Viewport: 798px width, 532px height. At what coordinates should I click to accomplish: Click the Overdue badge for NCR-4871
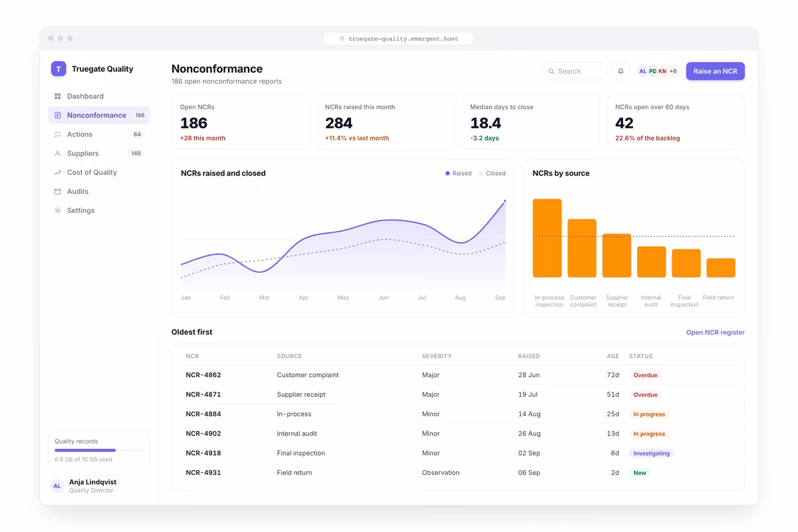(x=645, y=394)
